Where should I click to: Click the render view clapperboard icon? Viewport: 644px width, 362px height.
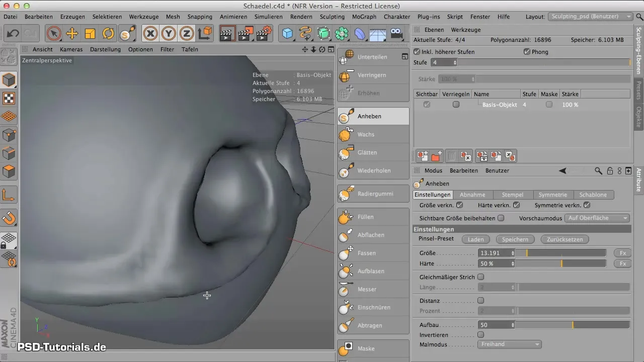point(227,34)
